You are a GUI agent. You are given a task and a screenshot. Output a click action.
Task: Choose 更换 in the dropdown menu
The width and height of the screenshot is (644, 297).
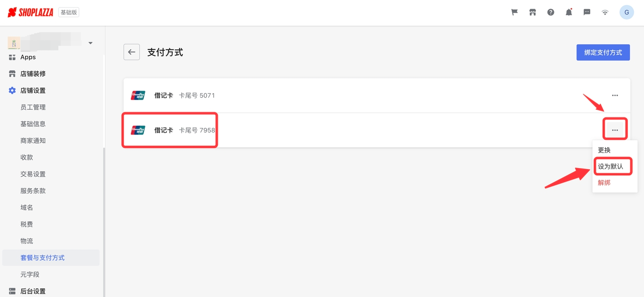click(604, 150)
